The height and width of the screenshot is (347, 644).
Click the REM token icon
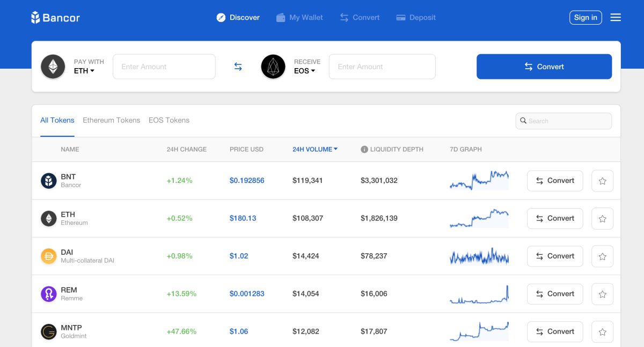(x=49, y=294)
